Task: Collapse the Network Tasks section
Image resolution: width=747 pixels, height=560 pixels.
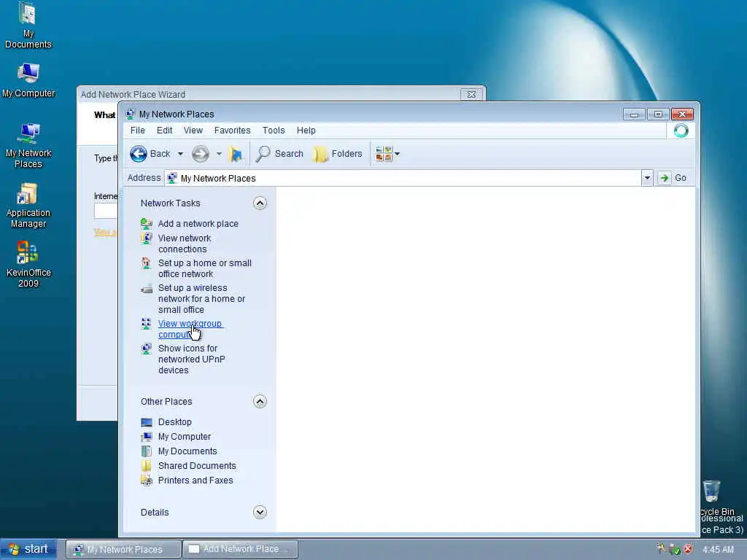Action: coord(260,203)
